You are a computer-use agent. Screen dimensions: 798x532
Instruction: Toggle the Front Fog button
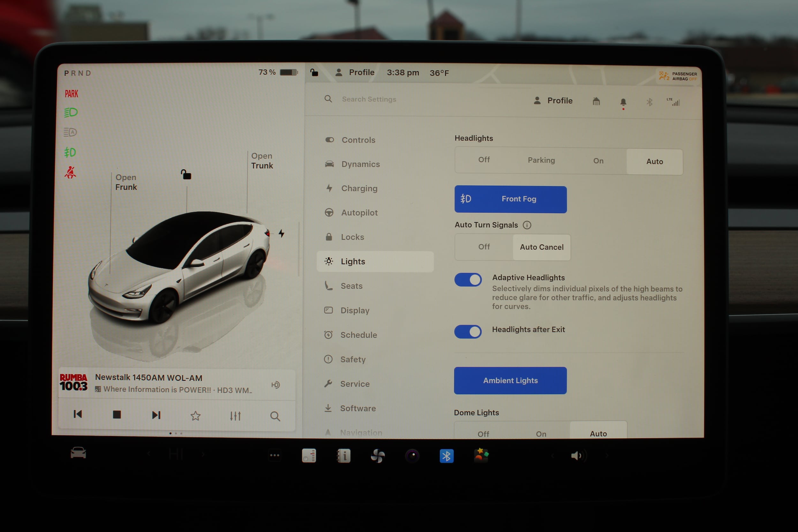510,199
